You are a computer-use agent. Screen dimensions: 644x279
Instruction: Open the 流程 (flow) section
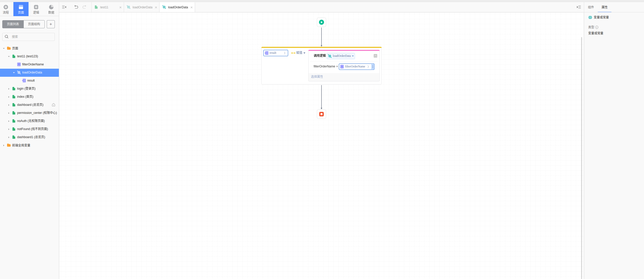[x=6, y=9]
